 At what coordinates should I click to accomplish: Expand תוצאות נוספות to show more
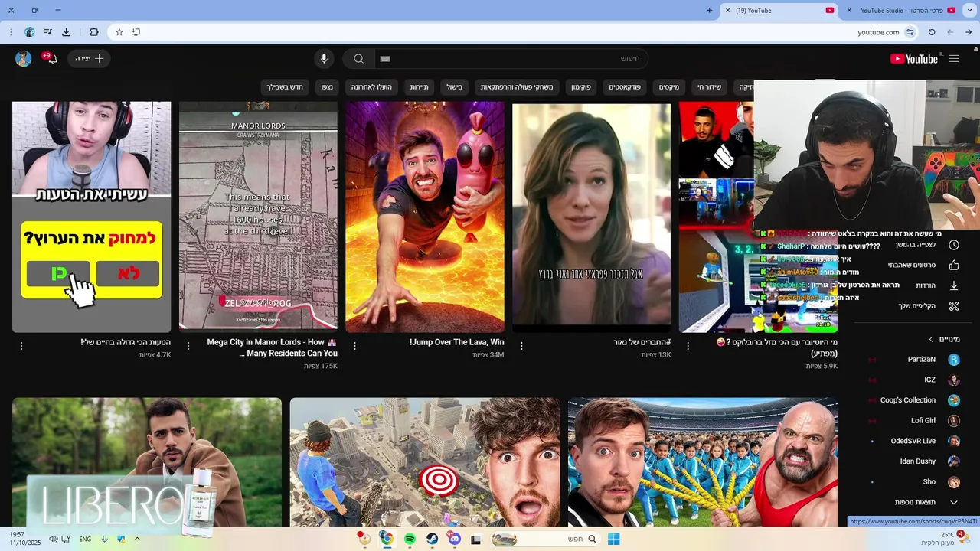(x=914, y=502)
